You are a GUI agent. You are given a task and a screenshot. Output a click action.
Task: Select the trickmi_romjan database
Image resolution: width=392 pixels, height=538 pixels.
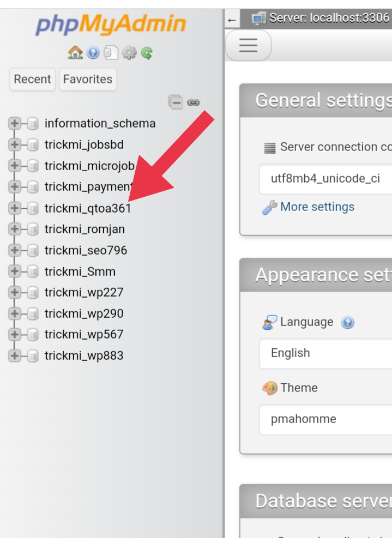[x=85, y=229]
